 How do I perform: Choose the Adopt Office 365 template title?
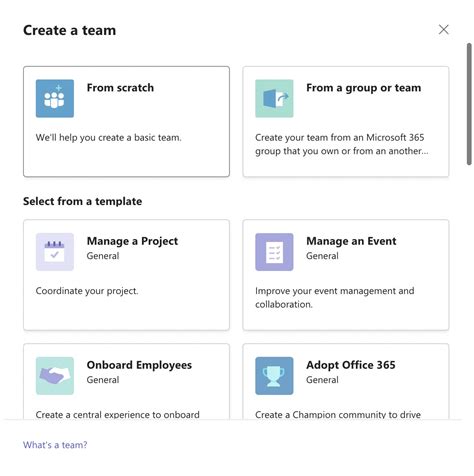click(x=351, y=365)
